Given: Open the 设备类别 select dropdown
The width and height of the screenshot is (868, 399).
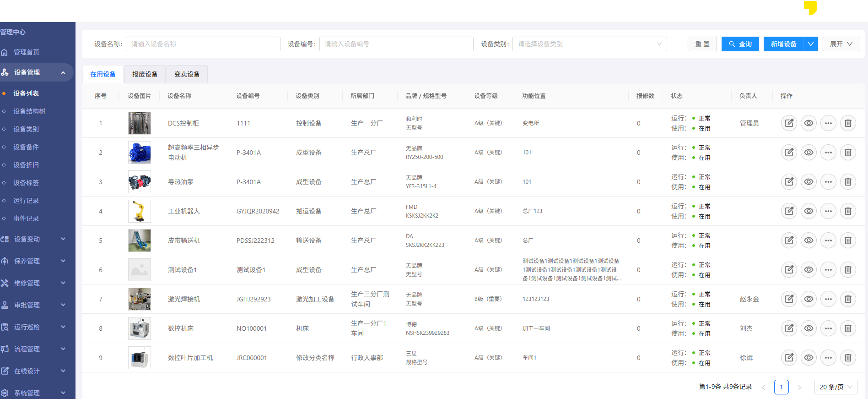Looking at the screenshot, I should click(x=589, y=44).
